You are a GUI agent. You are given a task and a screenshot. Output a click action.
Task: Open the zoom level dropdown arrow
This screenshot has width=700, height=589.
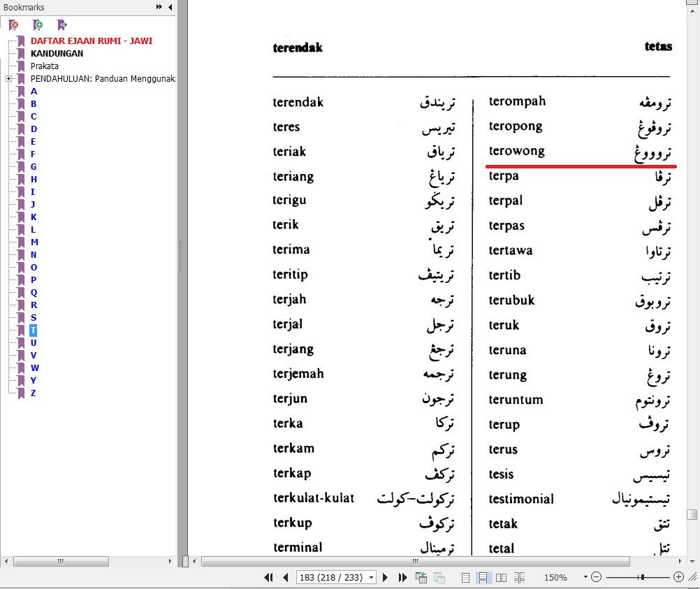pos(585,577)
